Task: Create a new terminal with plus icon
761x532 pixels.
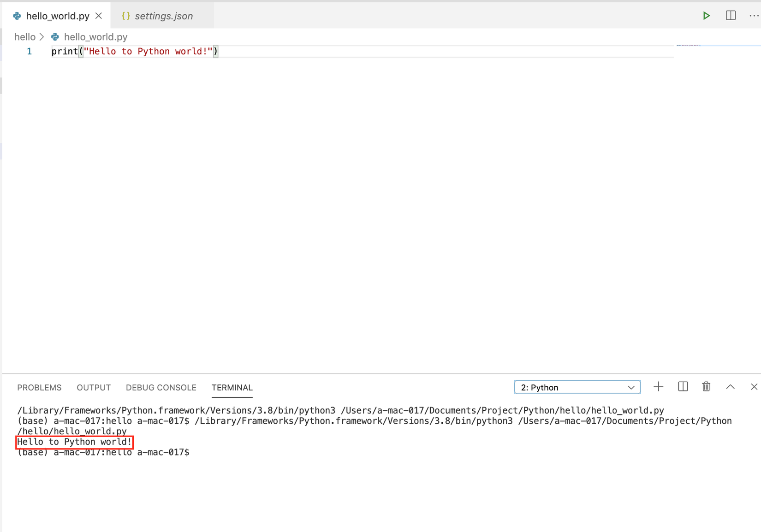Action: pyautogui.click(x=659, y=387)
